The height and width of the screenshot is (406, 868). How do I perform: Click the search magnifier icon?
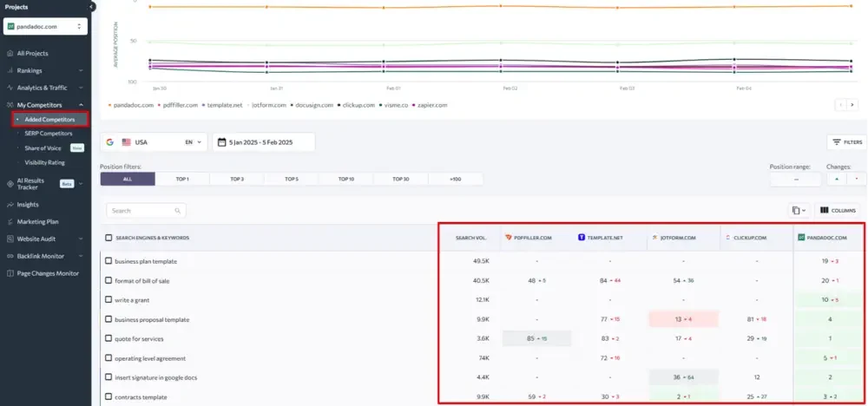(x=178, y=211)
